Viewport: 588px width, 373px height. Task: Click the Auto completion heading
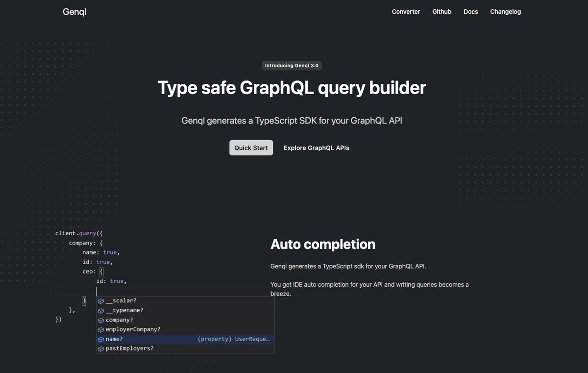(x=323, y=244)
